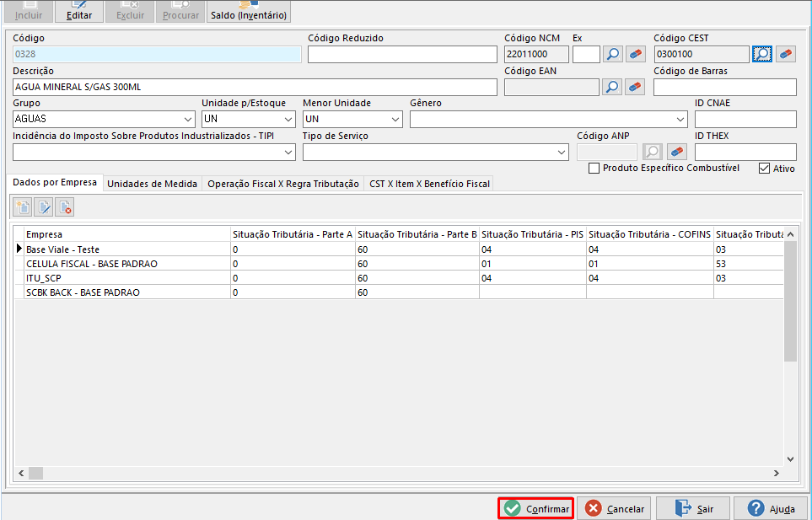The width and height of the screenshot is (812, 520).
Task: Click the Procurar toolbar button
Action: [x=180, y=11]
